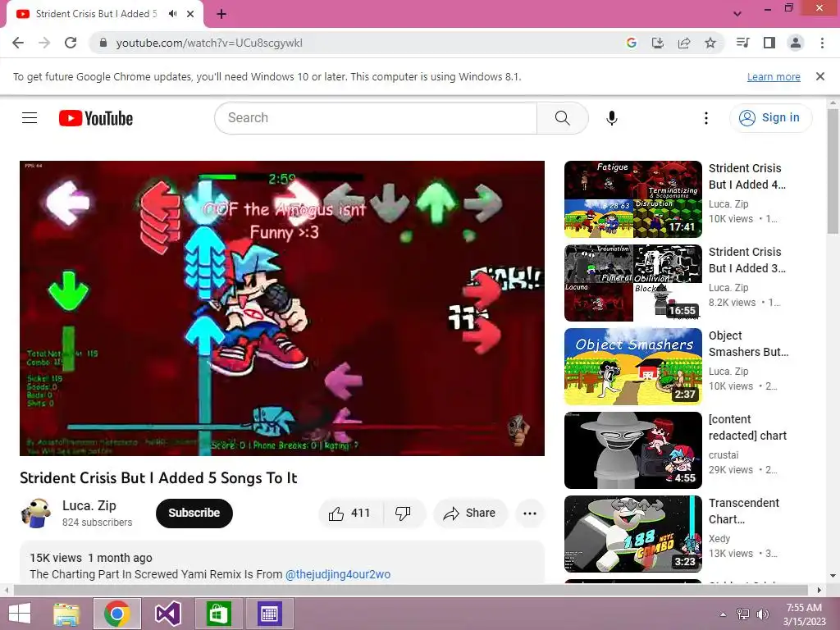Open the system volume tray icon
The image size is (840, 630).
[762, 614]
